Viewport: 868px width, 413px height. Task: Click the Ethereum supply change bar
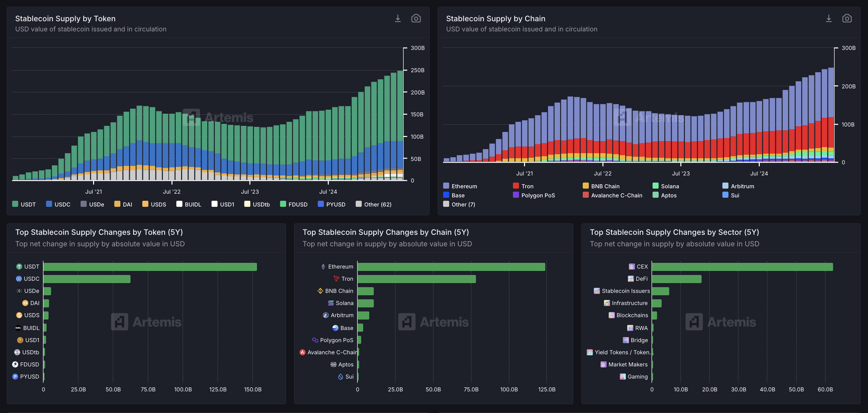pyautogui.click(x=451, y=267)
